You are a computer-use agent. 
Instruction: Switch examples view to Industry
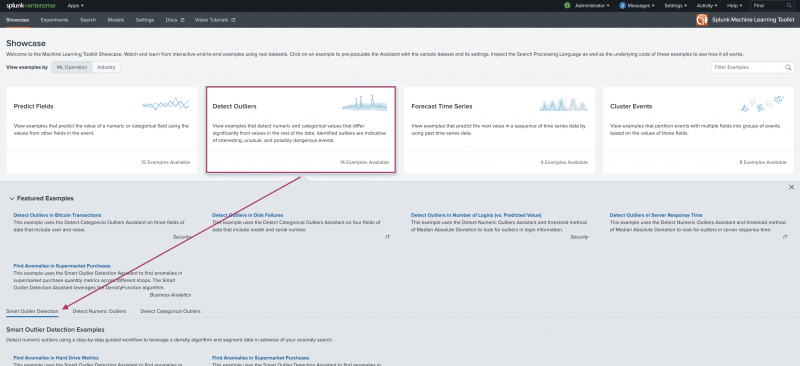pos(107,67)
